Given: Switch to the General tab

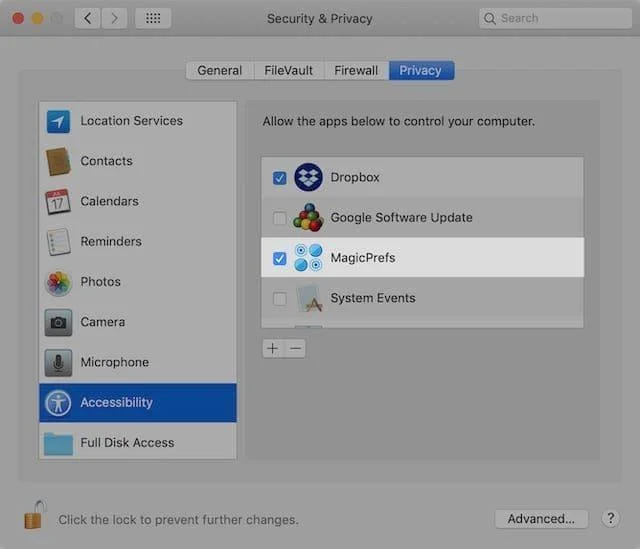Looking at the screenshot, I should click(220, 71).
